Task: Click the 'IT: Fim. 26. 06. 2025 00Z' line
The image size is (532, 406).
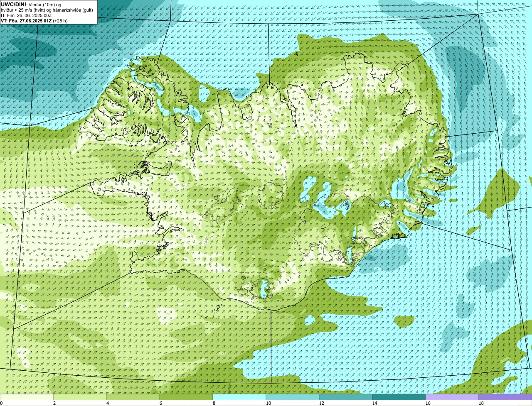Action: click(x=27, y=15)
